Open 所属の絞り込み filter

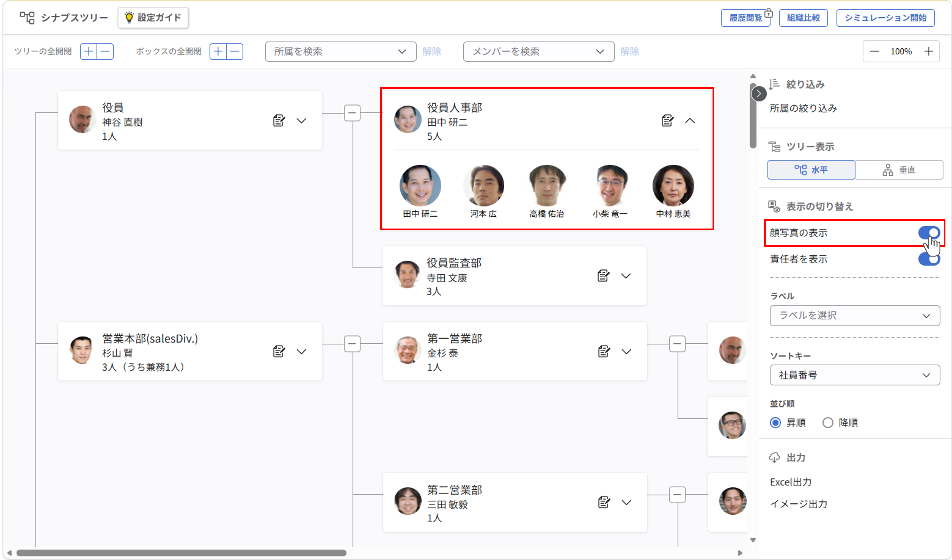click(x=803, y=108)
